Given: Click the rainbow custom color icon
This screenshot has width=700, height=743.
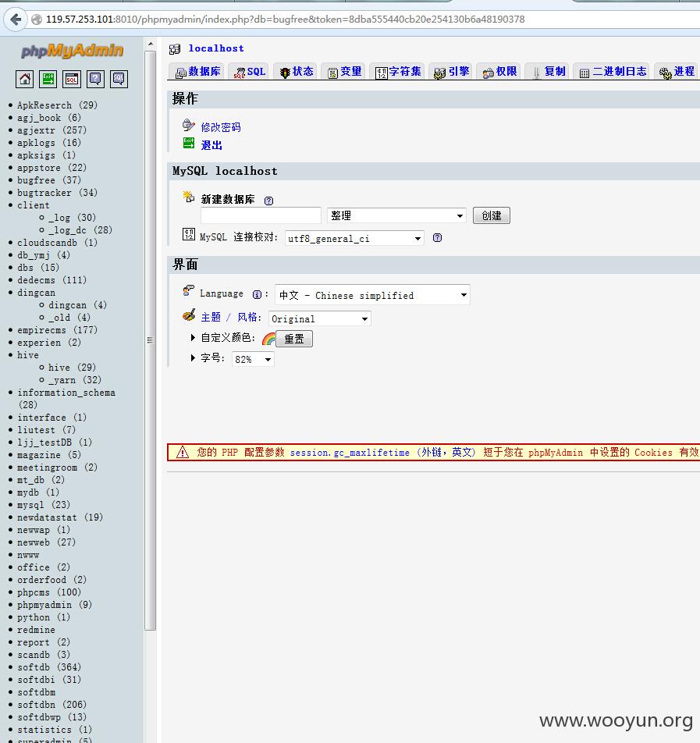Looking at the screenshot, I should 268,339.
